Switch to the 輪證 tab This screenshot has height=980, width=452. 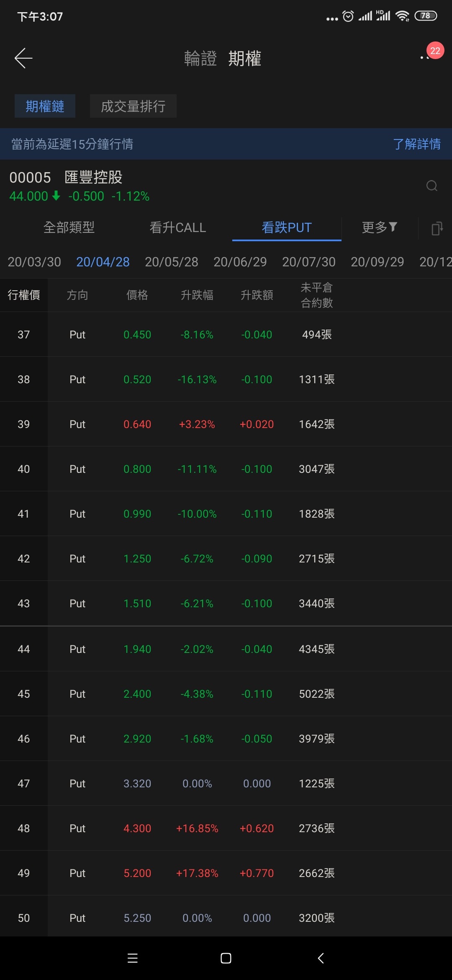click(x=200, y=58)
